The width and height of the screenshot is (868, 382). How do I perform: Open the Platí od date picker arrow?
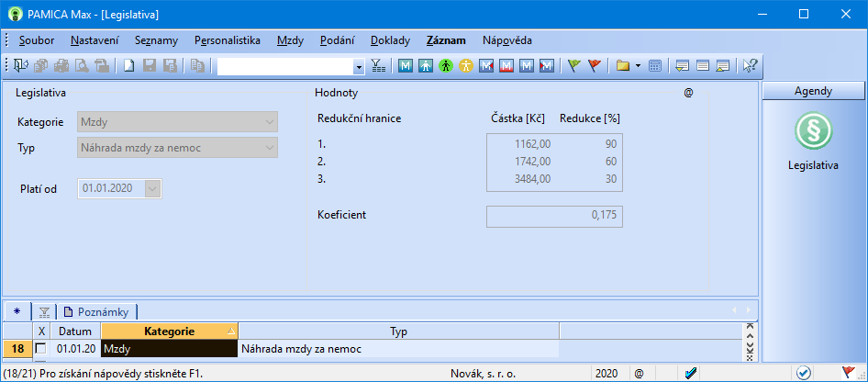[153, 189]
